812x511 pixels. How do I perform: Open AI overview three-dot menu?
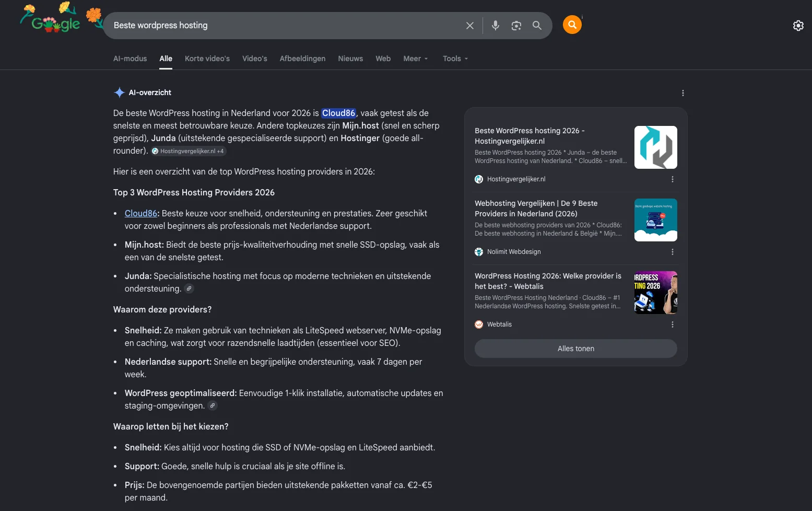[683, 93]
